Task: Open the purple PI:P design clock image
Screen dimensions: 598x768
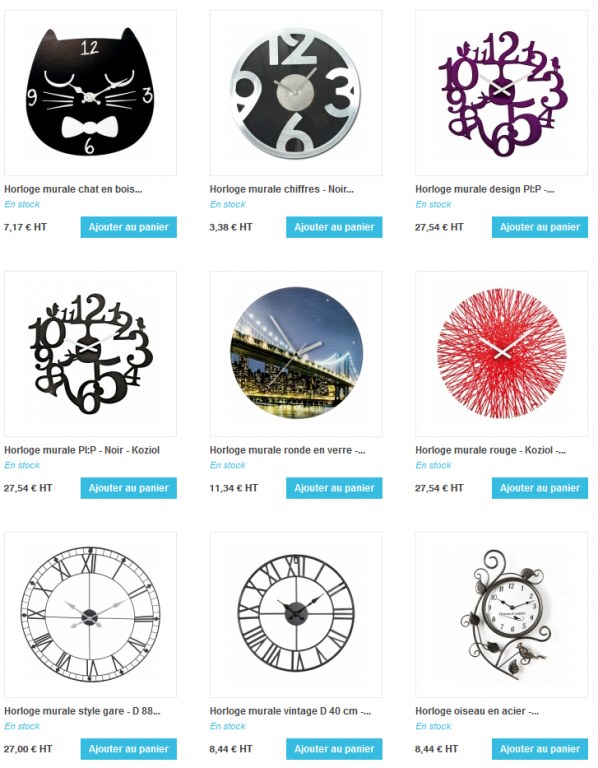Action: click(502, 93)
